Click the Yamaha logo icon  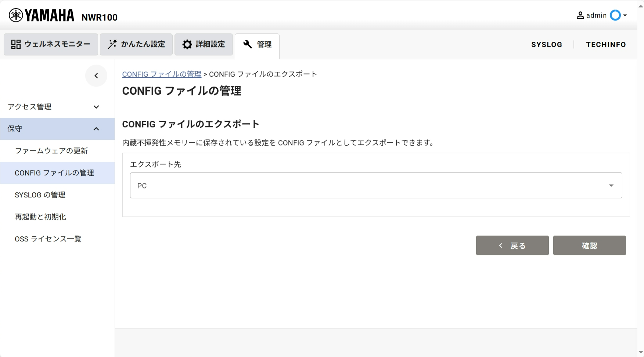[16, 15]
